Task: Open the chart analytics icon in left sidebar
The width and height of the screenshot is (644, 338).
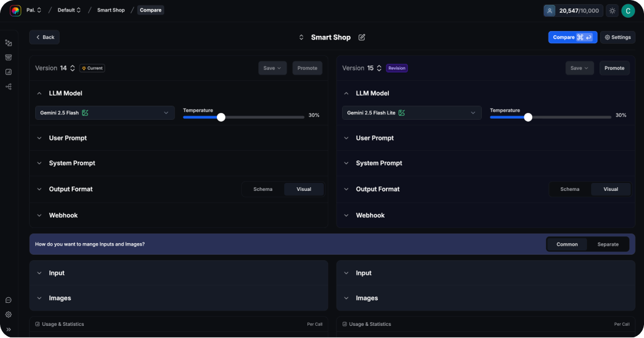Action: click(9, 72)
